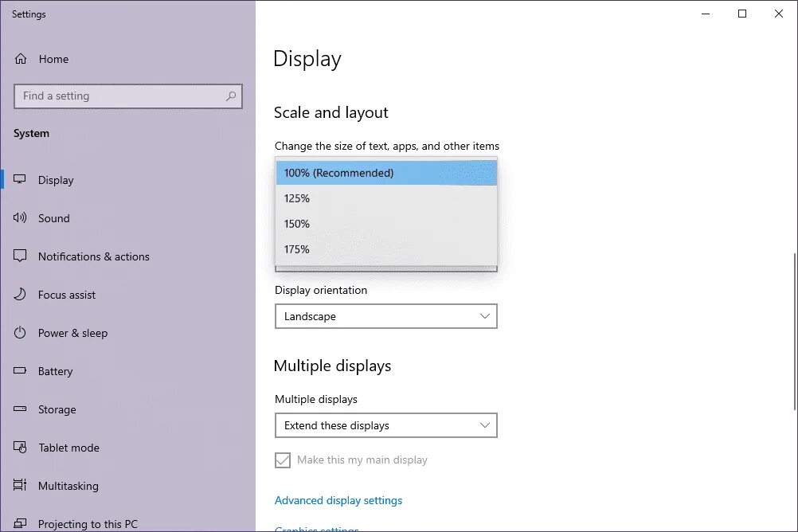Switch to Tablet mode settings label
Screen dimensions: 798x532
click(x=68, y=448)
